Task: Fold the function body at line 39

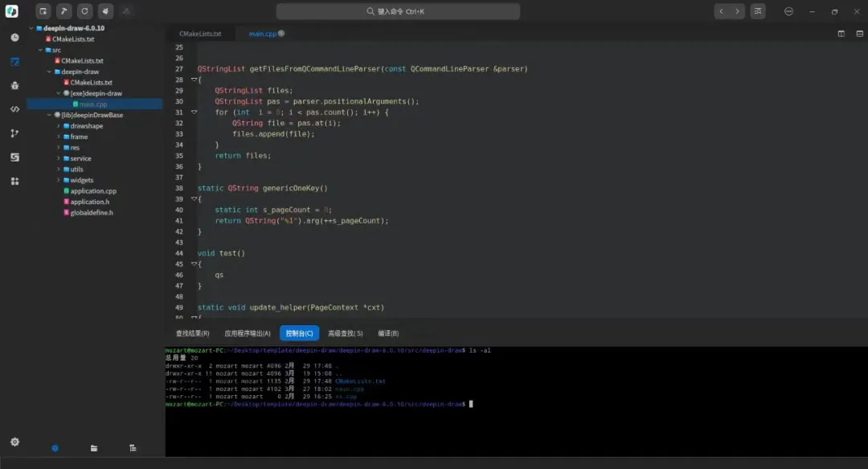Action: 194,199
